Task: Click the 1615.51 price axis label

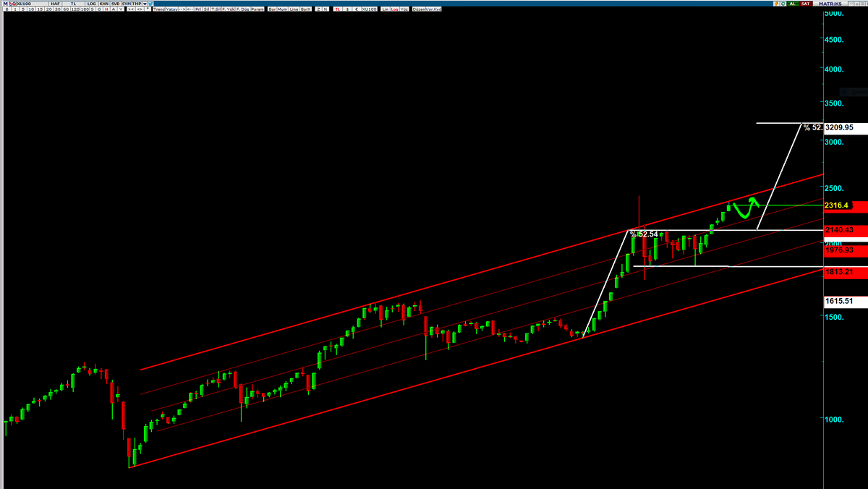Action: [x=845, y=302]
